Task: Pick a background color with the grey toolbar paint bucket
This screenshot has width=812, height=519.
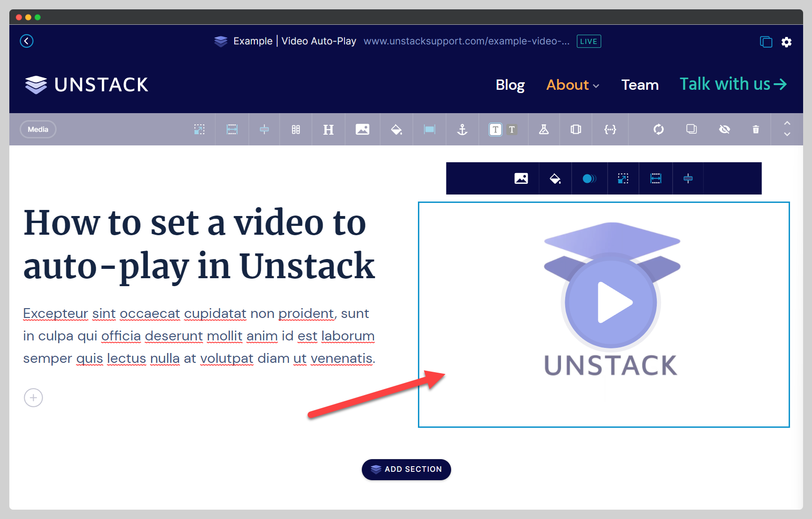Action: [396, 130]
